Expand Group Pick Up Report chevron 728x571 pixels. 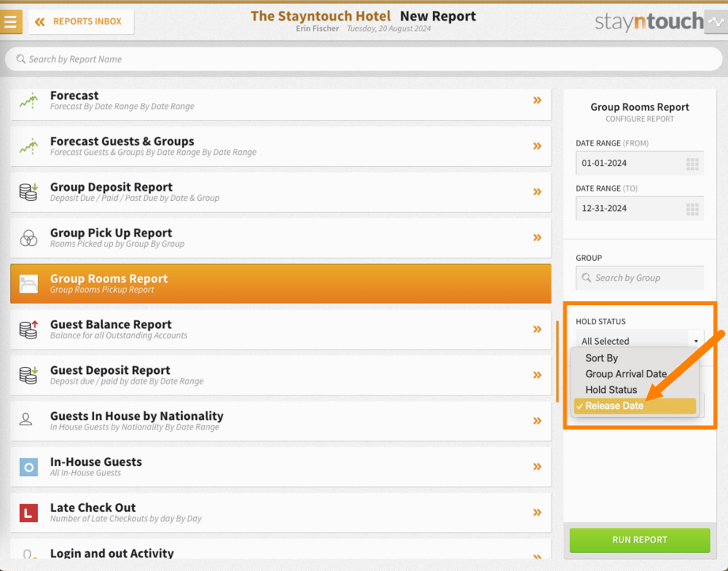[x=537, y=237]
